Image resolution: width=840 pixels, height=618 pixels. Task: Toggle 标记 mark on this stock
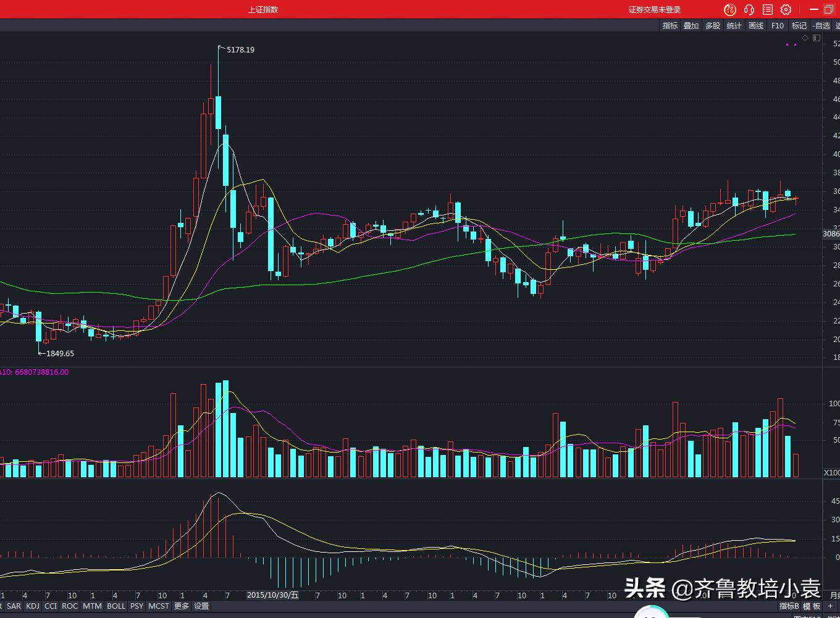pyautogui.click(x=799, y=25)
